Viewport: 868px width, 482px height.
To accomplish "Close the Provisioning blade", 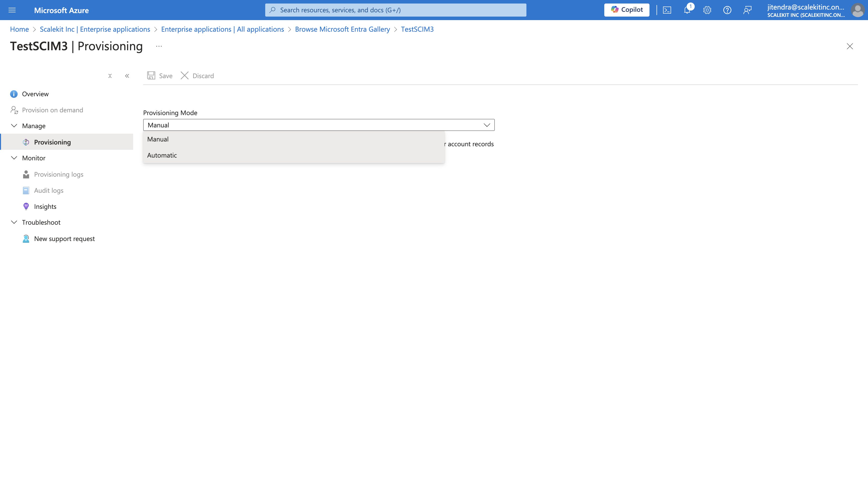I will (850, 46).
